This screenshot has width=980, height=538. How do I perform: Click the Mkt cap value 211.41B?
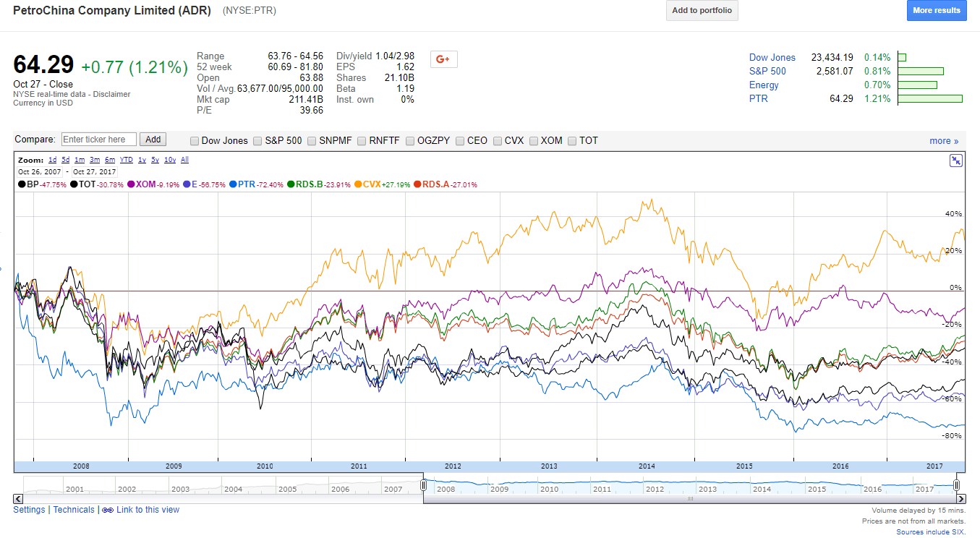(306, 100)
